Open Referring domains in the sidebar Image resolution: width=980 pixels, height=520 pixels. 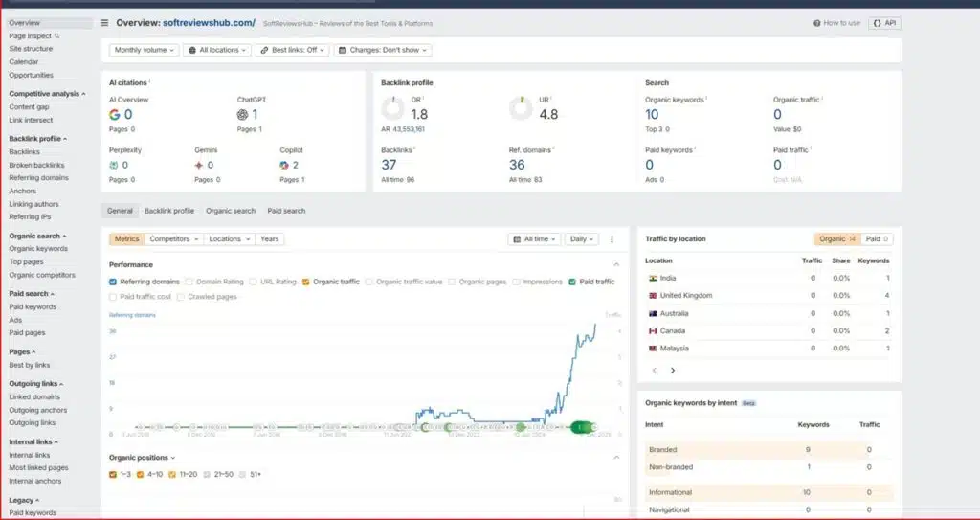click(38, 178)
